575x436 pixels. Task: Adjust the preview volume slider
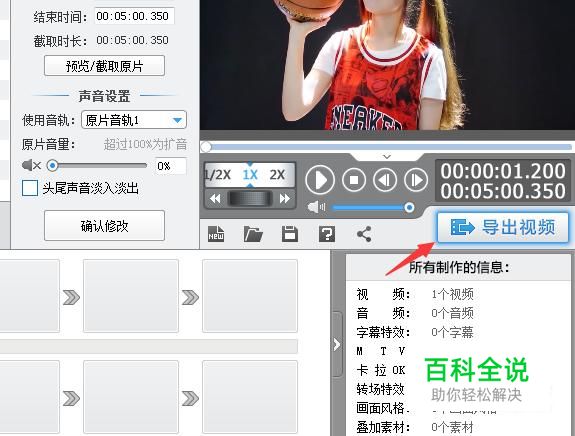pos(373,208)
